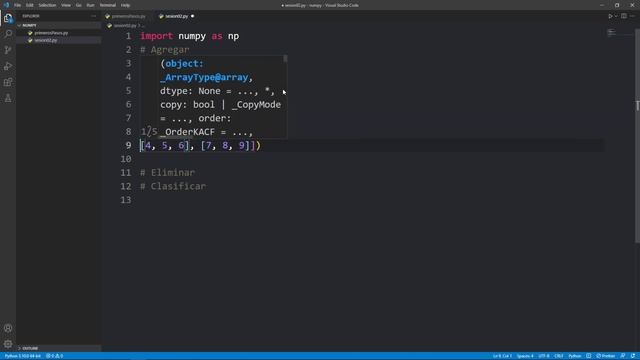Screen dimensions: 640x360
Task: Click the Run Python File play button
Action: tap(611, 16)
